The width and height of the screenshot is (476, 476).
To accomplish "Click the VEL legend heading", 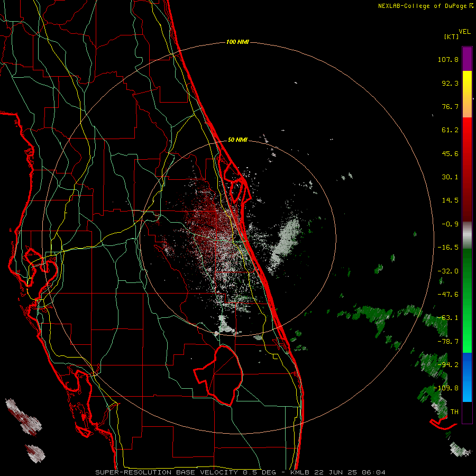I will [464, 31].
